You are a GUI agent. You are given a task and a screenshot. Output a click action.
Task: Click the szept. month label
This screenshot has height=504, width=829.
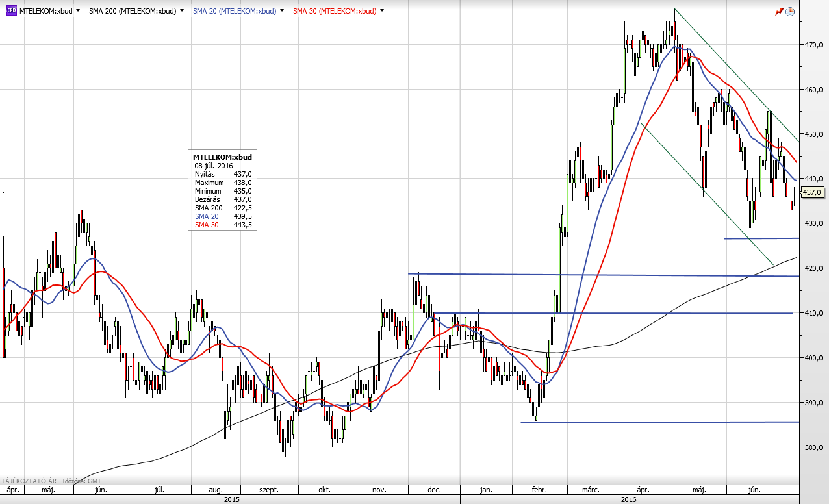(269, 490)
